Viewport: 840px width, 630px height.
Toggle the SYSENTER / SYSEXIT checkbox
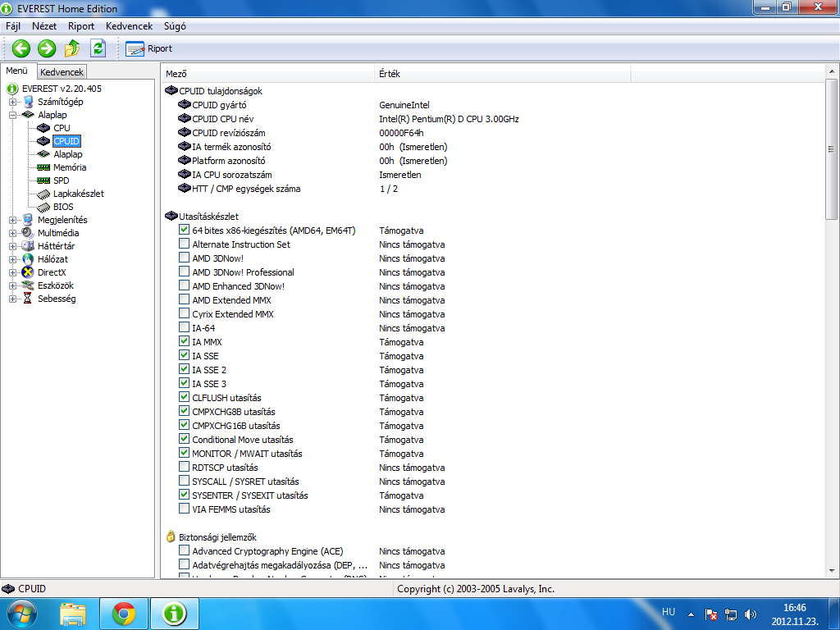coord(184,495)
